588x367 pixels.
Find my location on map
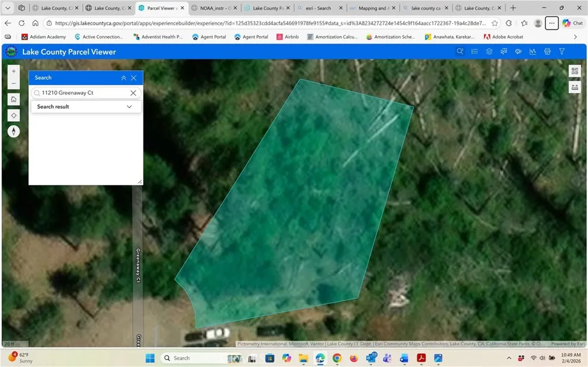pos(14,115)
